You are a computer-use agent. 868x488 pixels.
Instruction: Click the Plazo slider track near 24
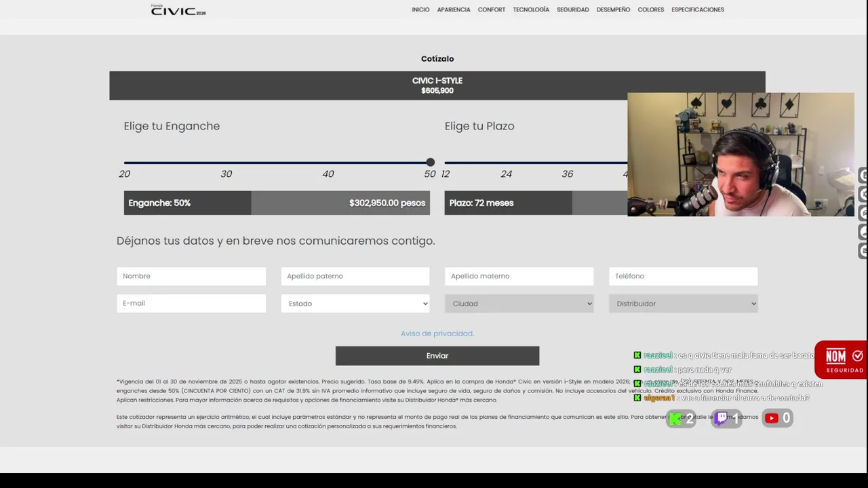tap(506, 163)
